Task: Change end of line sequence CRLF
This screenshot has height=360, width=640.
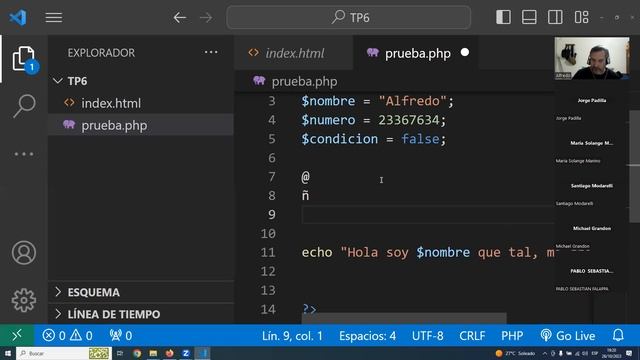Action: click(x=472, y=336)
